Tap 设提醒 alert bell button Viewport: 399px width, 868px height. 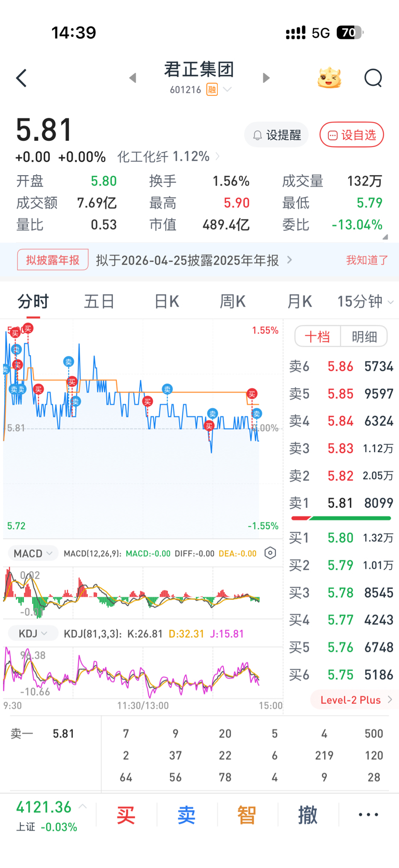pos(276,135)
